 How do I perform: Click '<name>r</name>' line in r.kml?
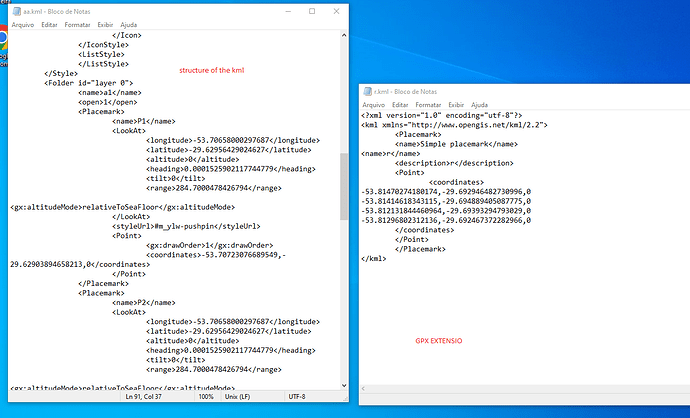point(391,154)
